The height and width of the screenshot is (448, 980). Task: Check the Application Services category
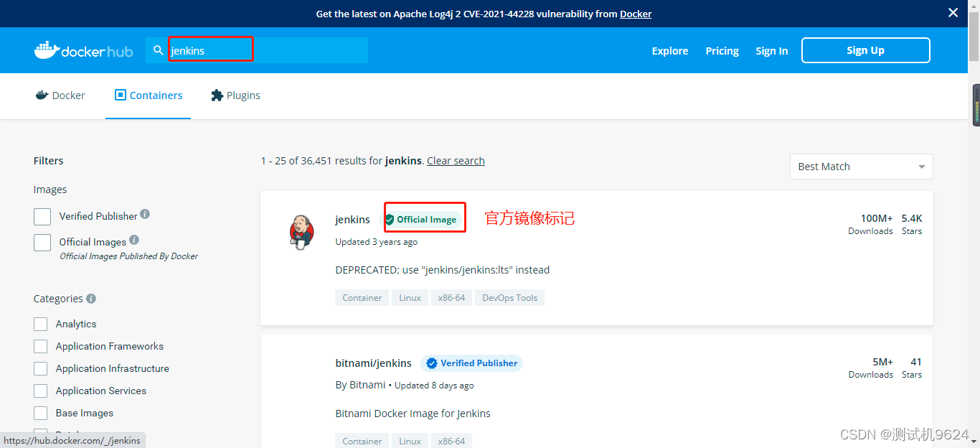point(41,391)
